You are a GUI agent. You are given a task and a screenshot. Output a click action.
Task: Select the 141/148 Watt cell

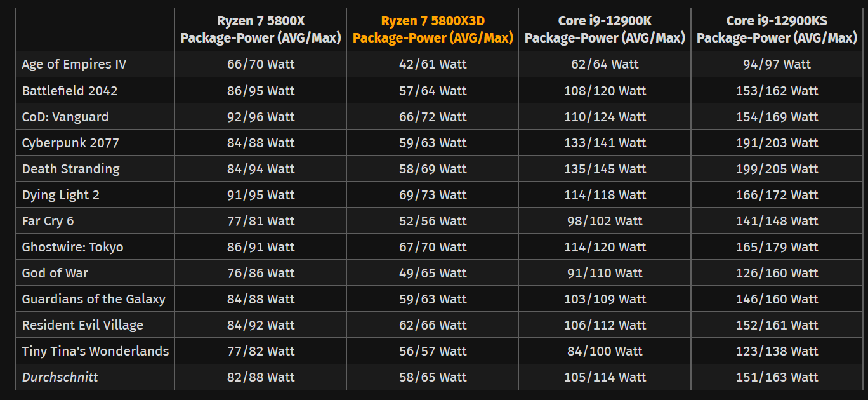click(x=777, y=221)
